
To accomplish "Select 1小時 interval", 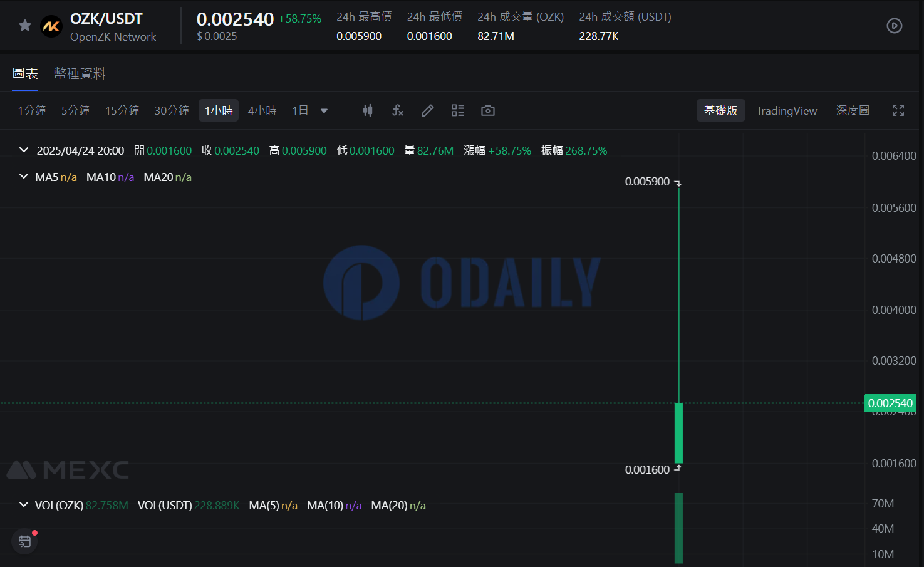I will click(x=219, y=110).
